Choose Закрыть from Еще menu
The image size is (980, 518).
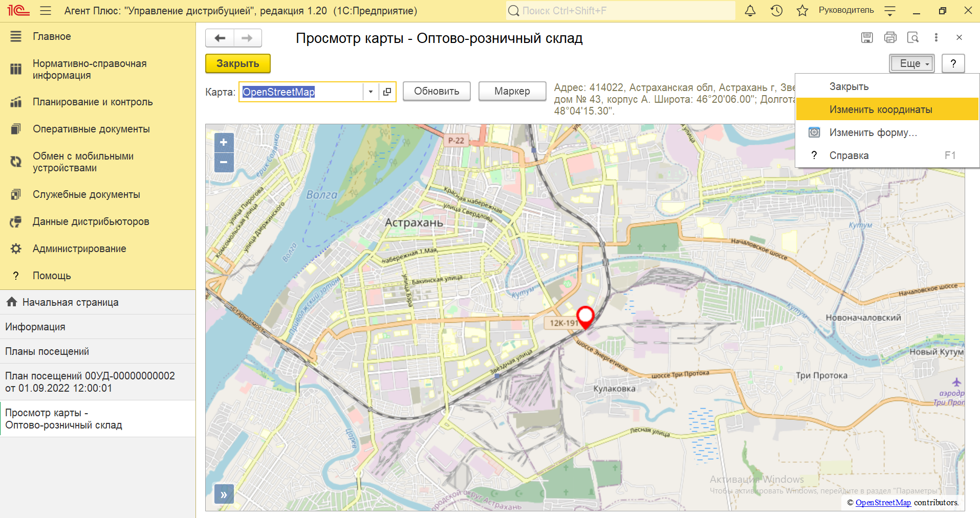pyautogui.click(x=887, y=86)
